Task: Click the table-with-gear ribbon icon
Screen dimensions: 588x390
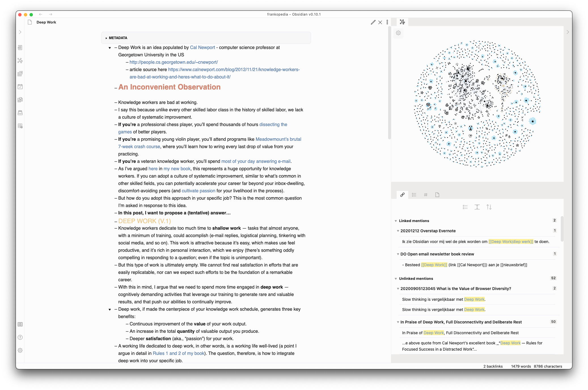Action: [20, 126]
